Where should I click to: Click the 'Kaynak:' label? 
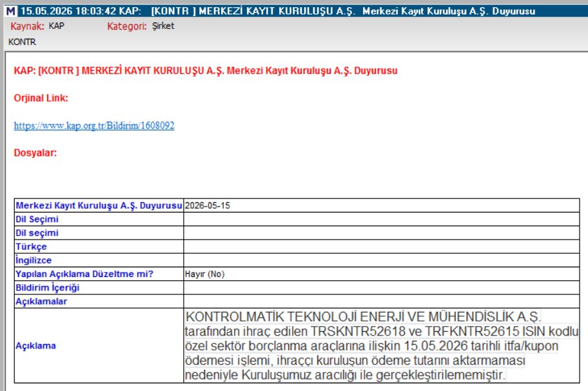coord(27,26)
